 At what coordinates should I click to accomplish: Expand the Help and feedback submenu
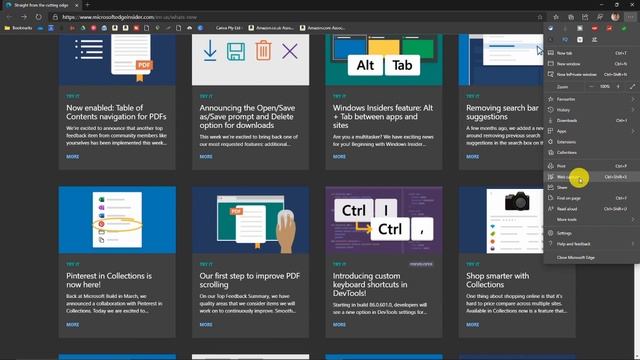[x=590, y=244]
